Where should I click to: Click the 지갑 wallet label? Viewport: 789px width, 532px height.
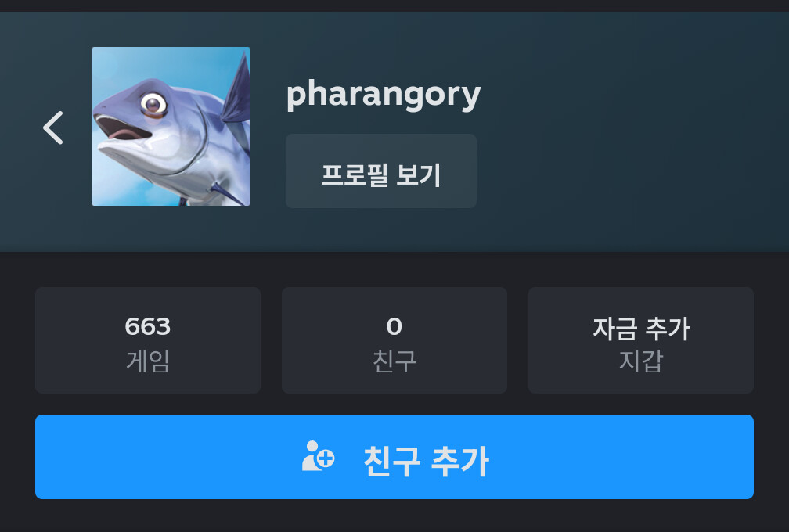click(x=641, y=361)
